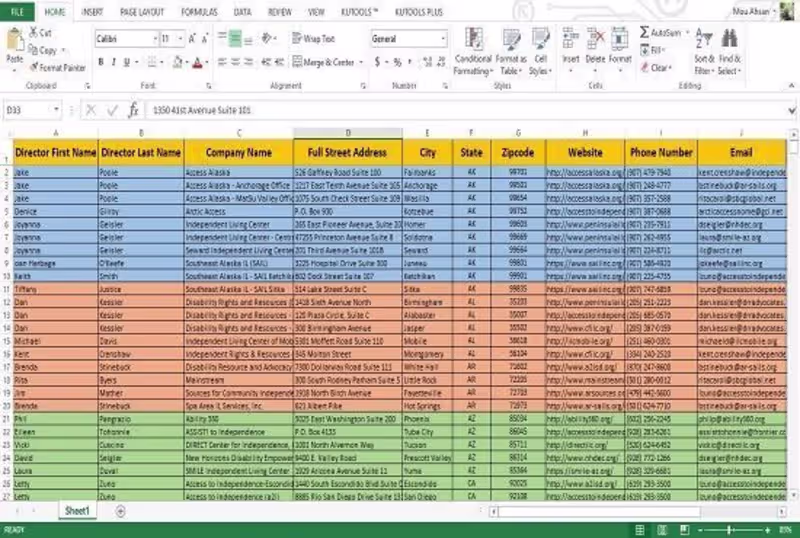This screenshot has width=800, height=538.
Task: Add a new sheet with plus icon
Action: (x=120, y=511)
